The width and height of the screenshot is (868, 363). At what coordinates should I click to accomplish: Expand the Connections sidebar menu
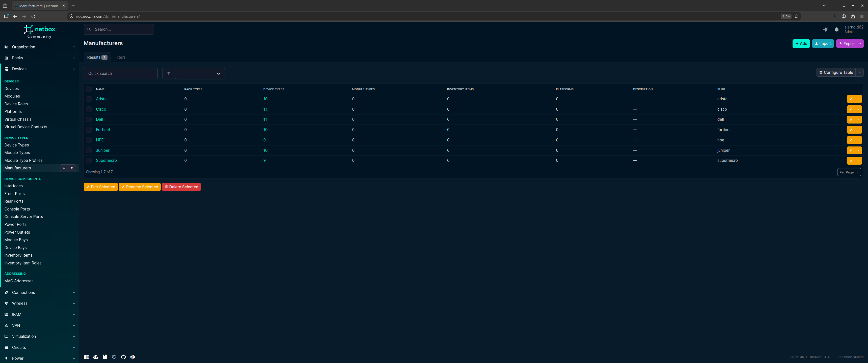tap(39, 293)
